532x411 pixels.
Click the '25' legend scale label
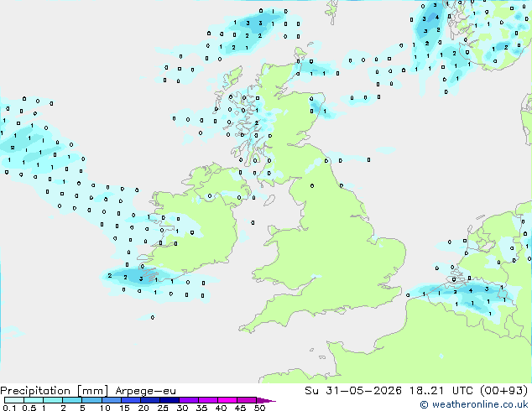163,408
